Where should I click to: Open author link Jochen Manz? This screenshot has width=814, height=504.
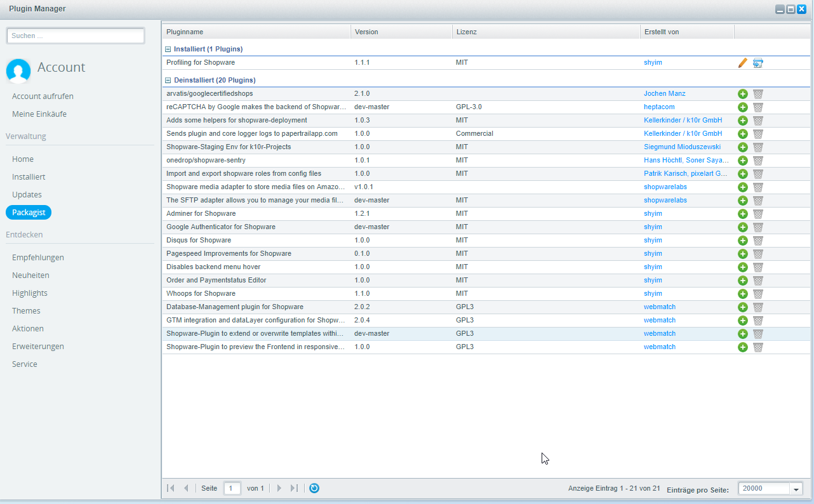[x=664, y=94]
